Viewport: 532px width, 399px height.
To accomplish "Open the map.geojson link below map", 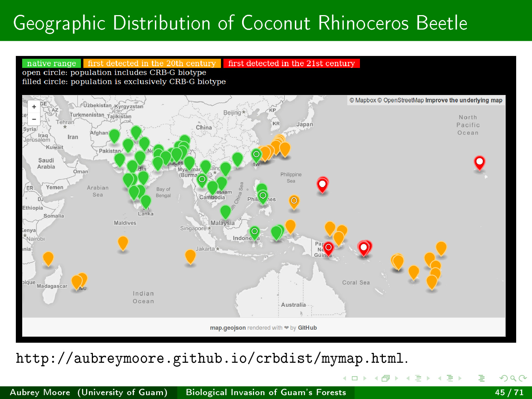I will [x=228, y=328].
